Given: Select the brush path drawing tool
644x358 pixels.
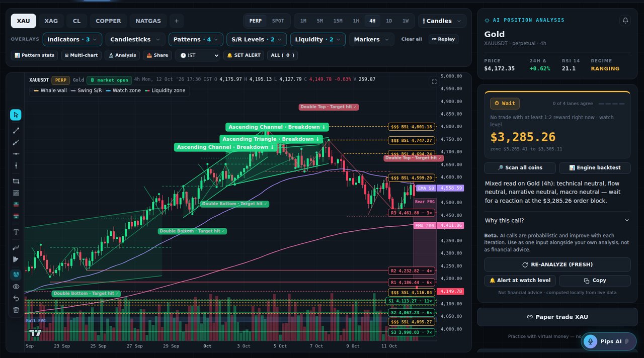Looking at the screenshot, I should point(16,247).
